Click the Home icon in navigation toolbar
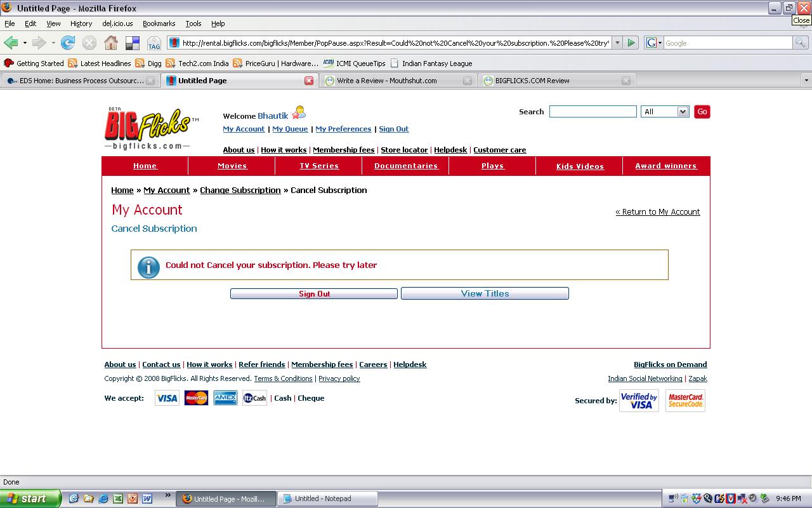812x508 pixels. (111, 43)
